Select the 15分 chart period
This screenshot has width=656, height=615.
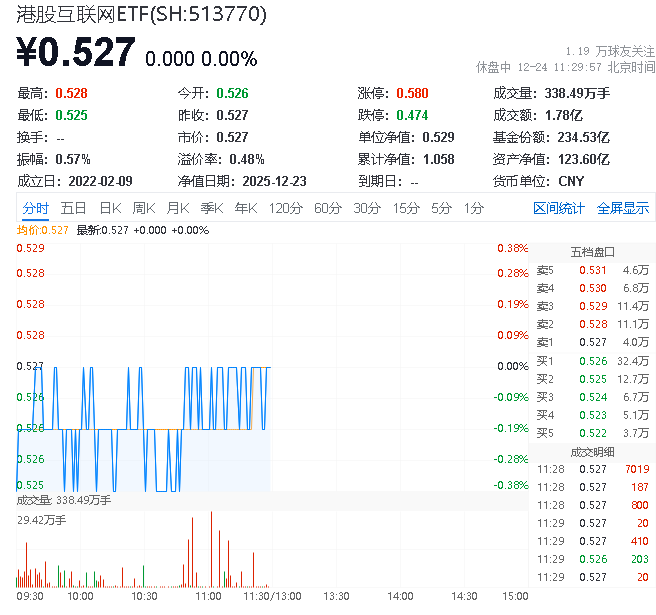(x=406, y=208)
